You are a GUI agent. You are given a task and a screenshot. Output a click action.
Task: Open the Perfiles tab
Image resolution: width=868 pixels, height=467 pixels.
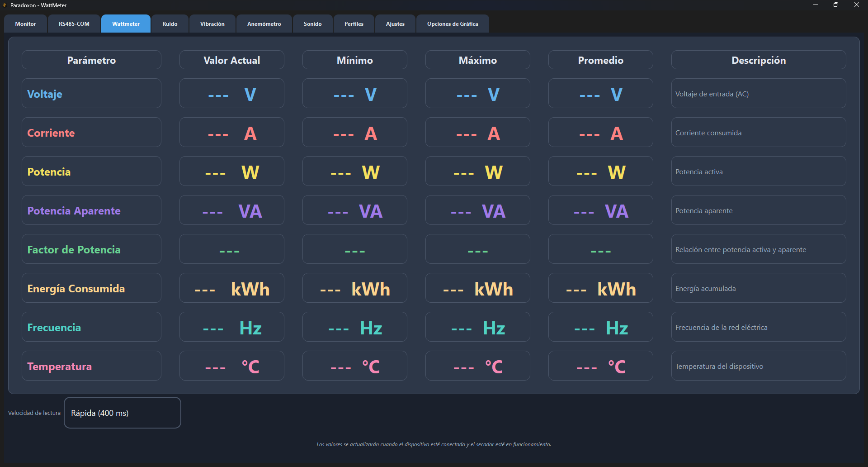354,24
